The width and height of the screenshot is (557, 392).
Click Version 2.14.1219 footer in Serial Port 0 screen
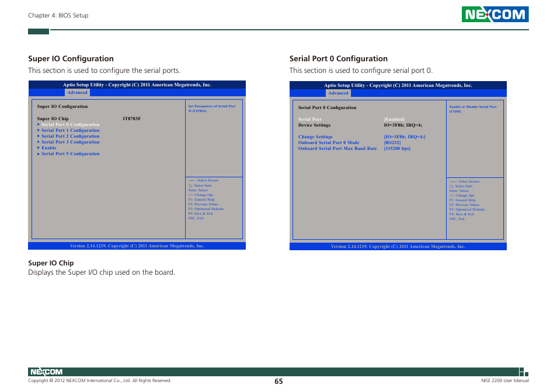[398, 247]
